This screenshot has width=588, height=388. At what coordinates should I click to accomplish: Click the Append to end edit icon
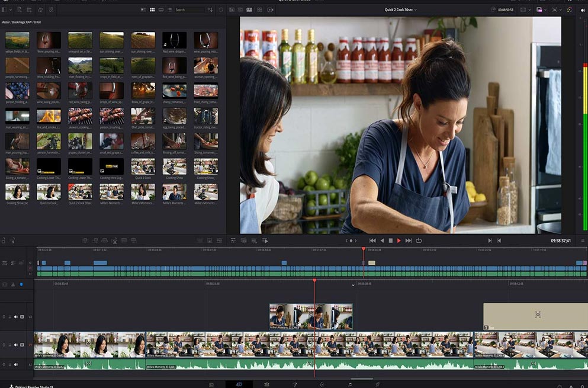pos(95,241)
